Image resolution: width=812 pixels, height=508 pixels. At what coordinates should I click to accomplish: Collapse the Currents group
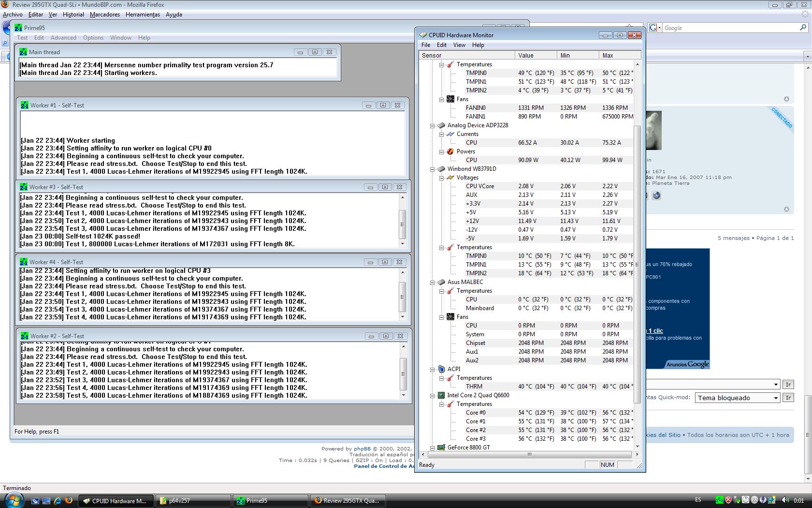(441, 134)
